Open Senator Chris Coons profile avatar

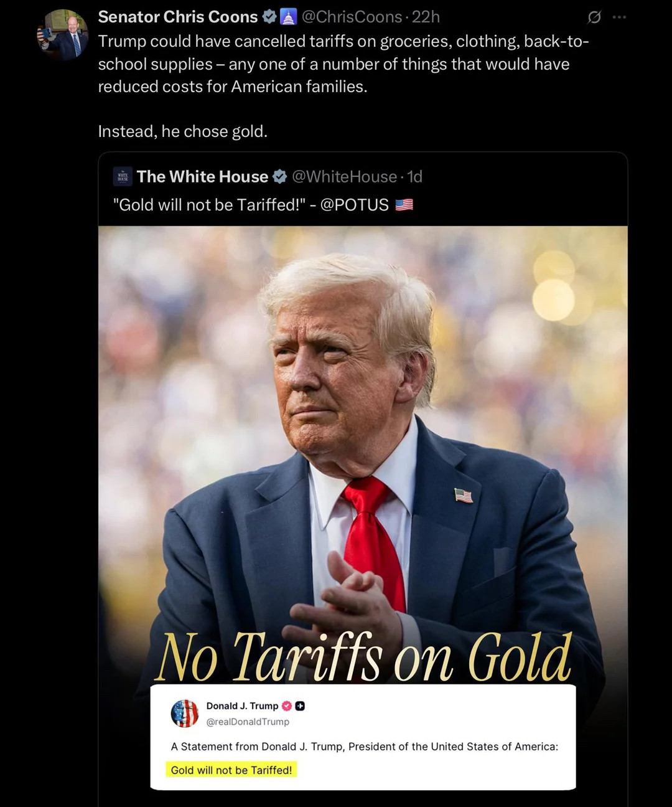click(x=62, y=34)
